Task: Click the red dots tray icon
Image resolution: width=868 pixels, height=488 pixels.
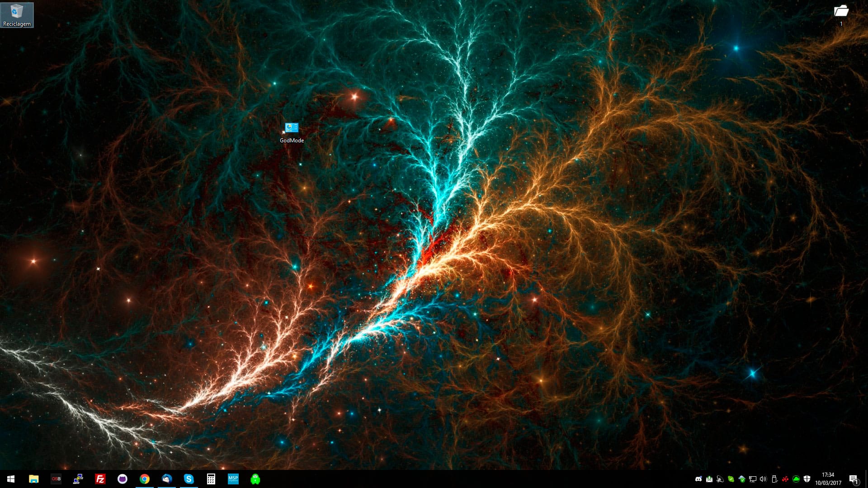Action: pos(785,479)
